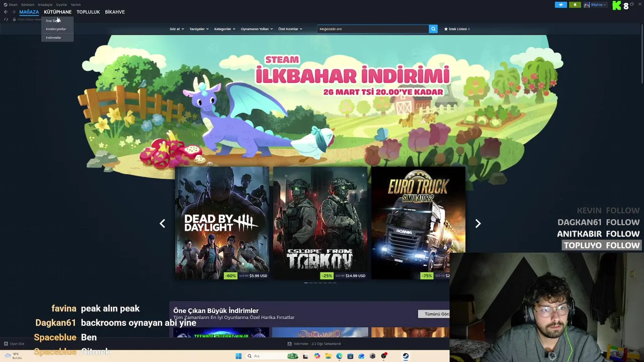Launch Copilot from the taskbar

tap(317, 356)
